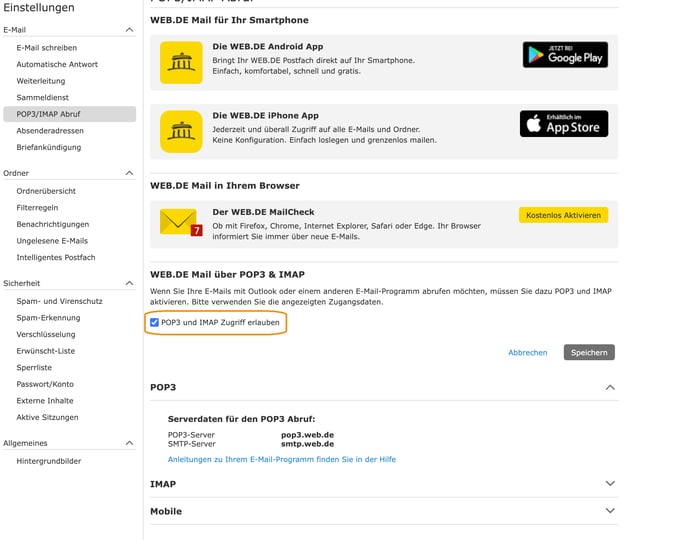Click the WEB.DE iPhone app yellow icon
The image size is (688, 540).
point(181,132)
